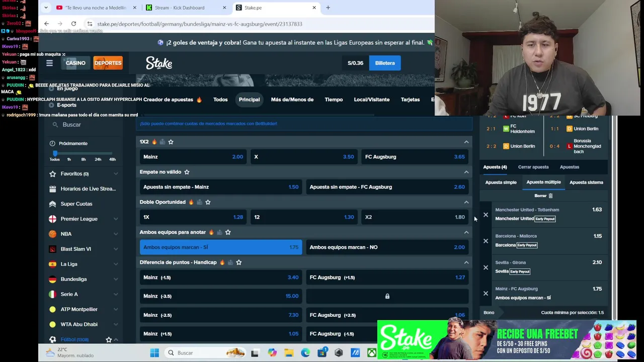This screenshot has height=362, width=644.
Task: Expand the Favoritos (0) sidebar item
Action: (116, 174)
